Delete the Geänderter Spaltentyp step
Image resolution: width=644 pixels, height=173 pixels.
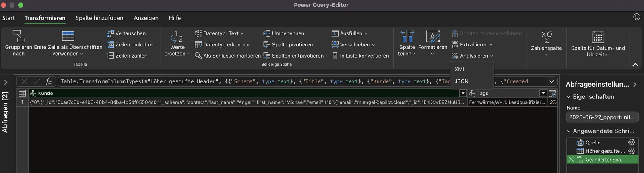pyautogui.click(x=571, y=160)
